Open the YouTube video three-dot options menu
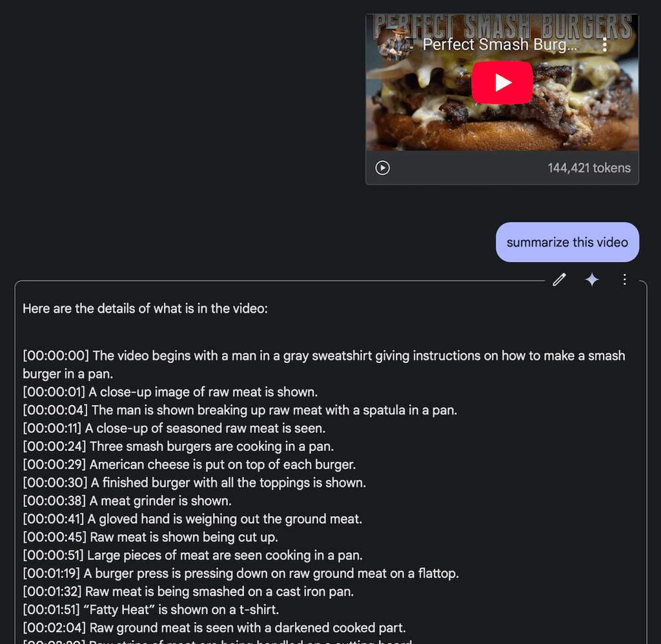 pos(604,45)
